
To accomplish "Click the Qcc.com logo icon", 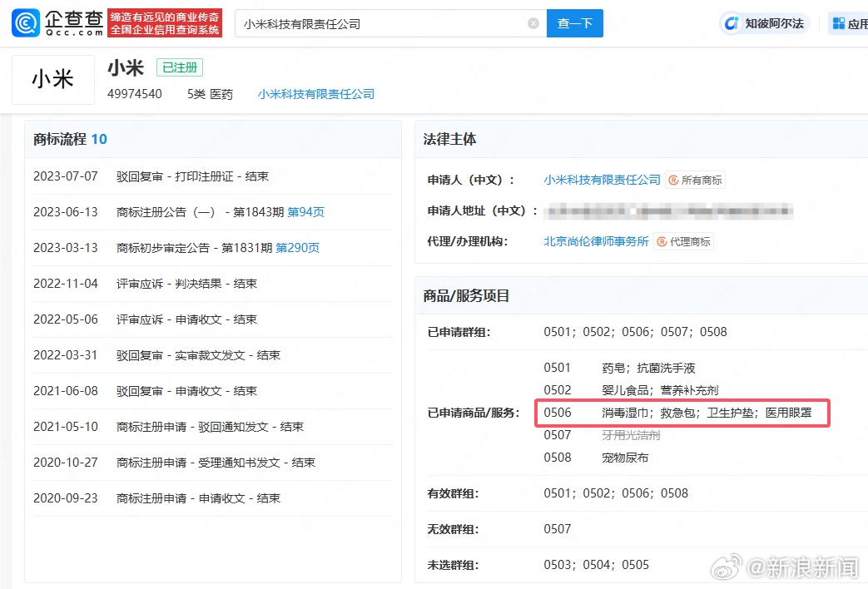I will [26, 23].
